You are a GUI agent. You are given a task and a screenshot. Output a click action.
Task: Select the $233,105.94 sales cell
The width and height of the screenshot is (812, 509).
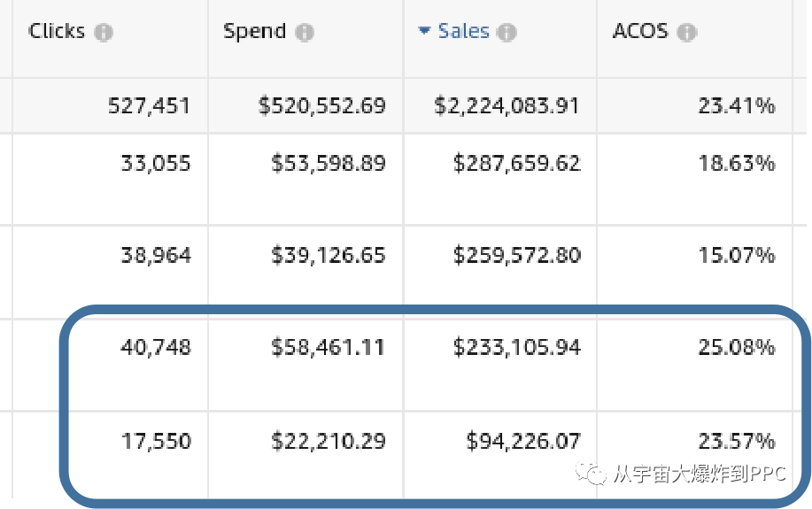(517, 348)
